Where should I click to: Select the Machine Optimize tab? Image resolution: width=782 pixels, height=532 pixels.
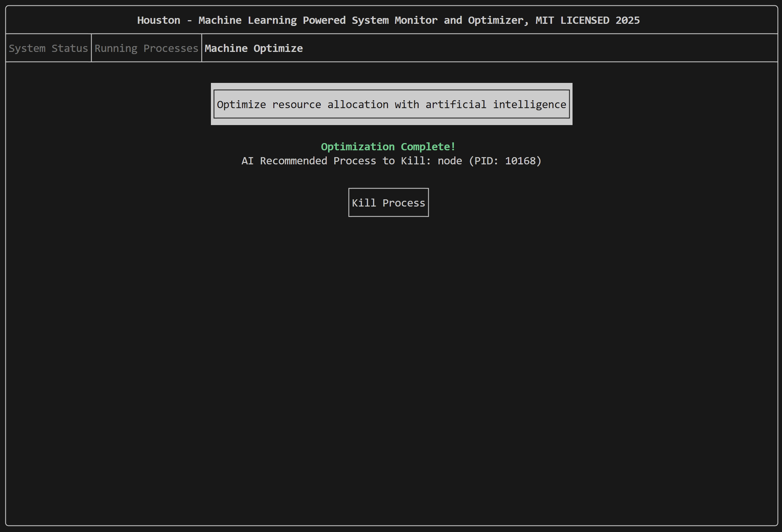tap(253, 48)
